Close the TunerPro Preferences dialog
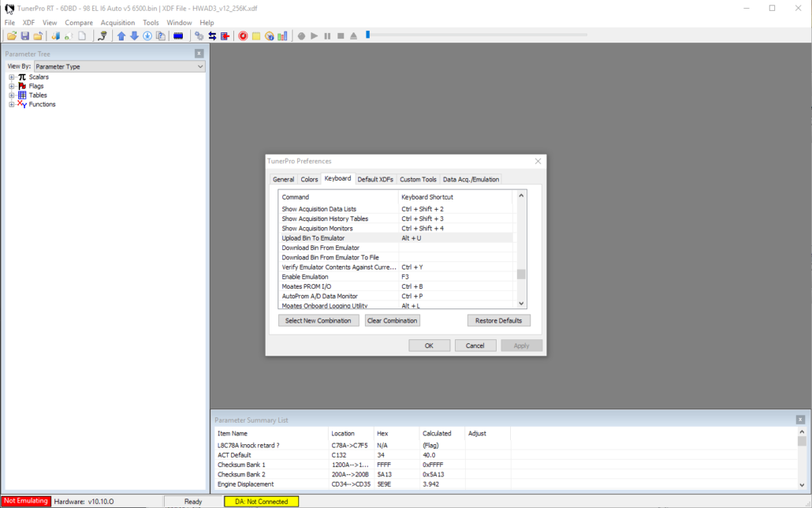The height and width of the screenshot is (508, 812). (538, 161)
